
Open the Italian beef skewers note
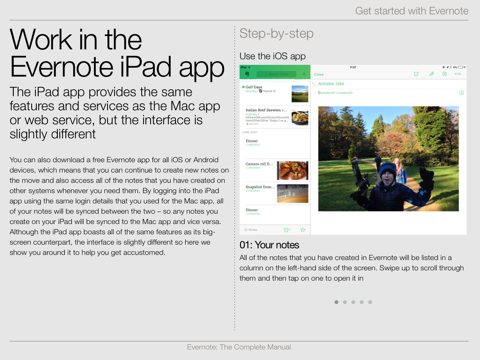(275, 117)
